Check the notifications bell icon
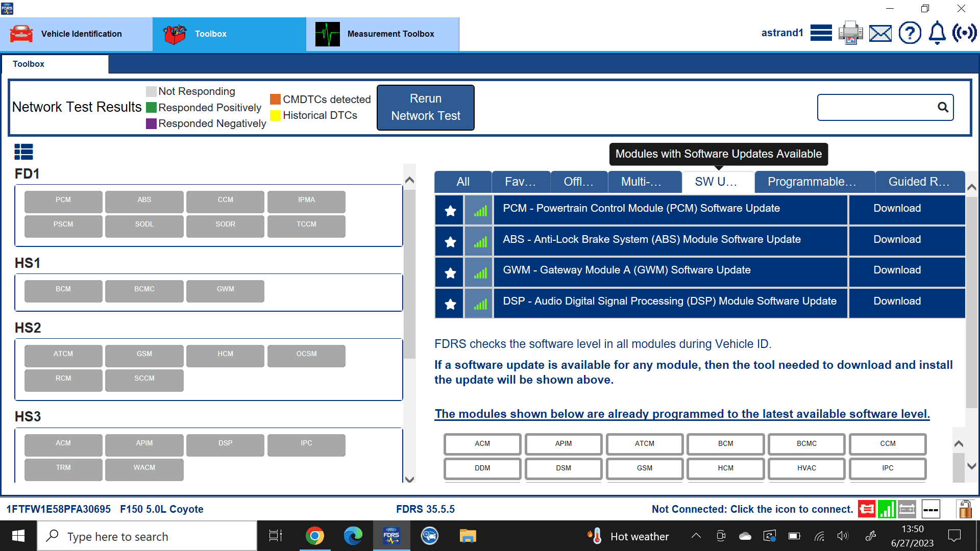Viewport: 980px width, 551px height. point(937,33)
